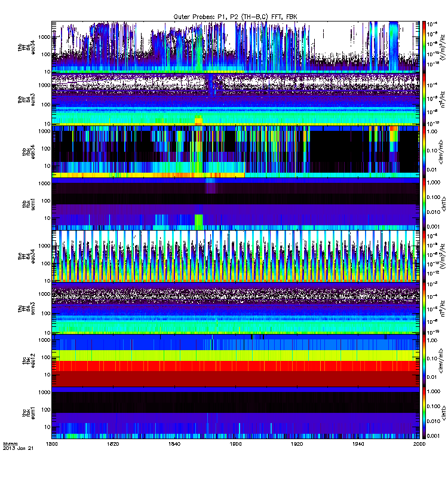
Task: Select the "thb fbk edc34" panel label
Action: tap(28, 152)
